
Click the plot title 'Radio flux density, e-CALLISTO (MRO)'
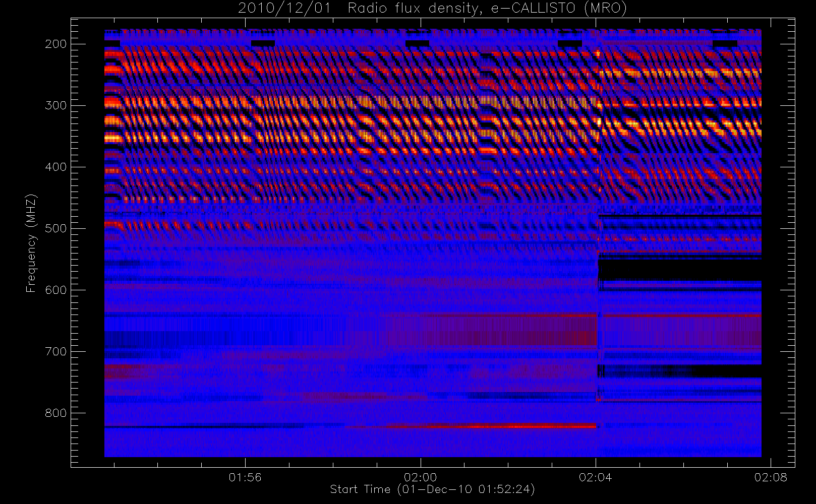pos(487,9)
